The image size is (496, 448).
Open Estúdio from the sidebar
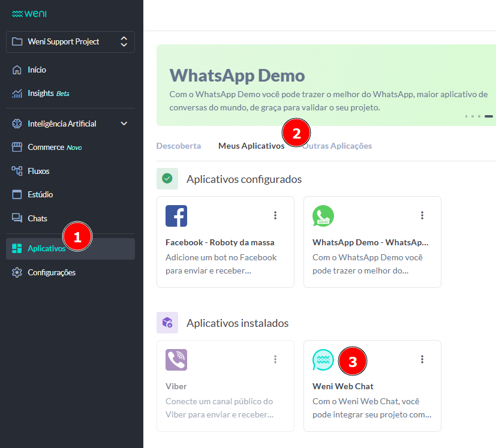point(40,194)
